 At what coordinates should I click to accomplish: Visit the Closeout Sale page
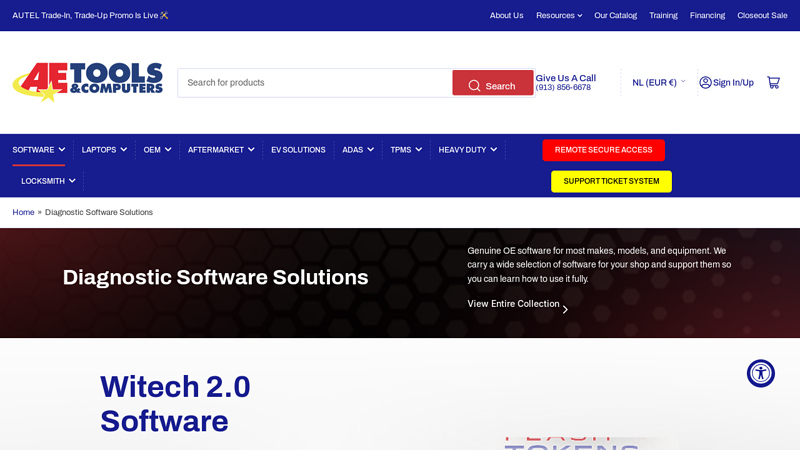point(762,15)
